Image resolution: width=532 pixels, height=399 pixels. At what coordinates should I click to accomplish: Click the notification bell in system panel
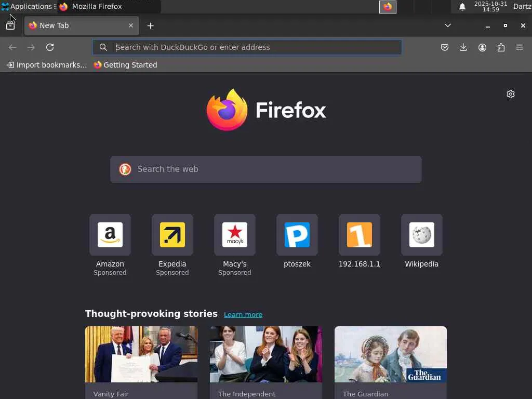click(462, 7)
